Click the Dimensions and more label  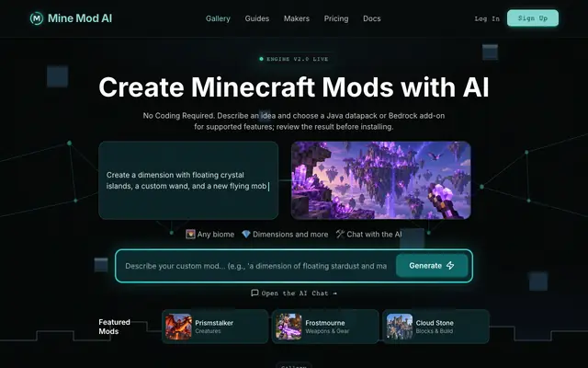290,235
